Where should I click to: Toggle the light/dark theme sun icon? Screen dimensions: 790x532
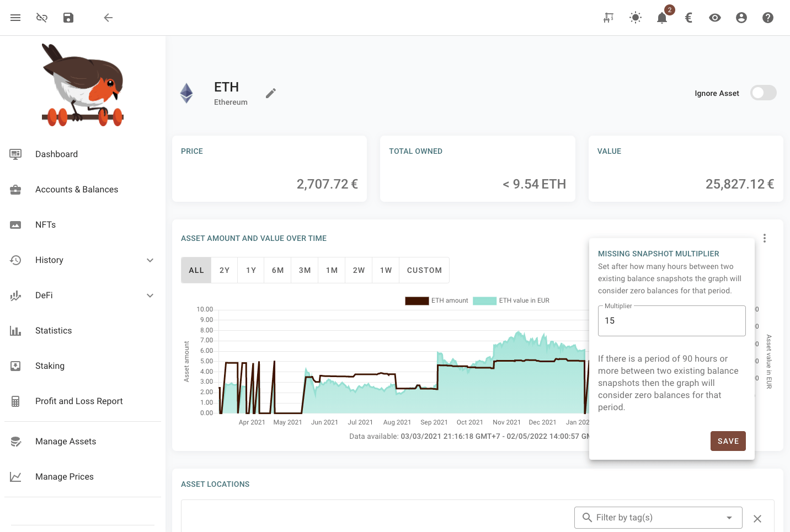(x=636, y=18)
